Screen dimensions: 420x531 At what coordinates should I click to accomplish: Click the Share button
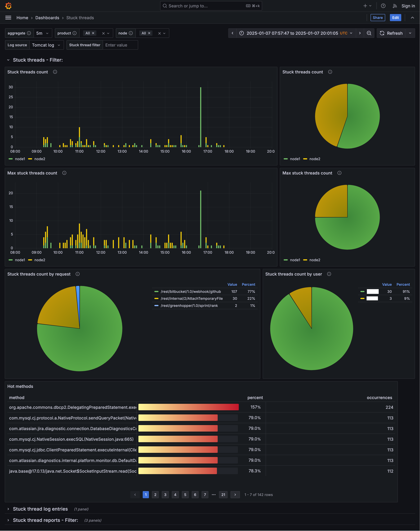click(378, 17)
